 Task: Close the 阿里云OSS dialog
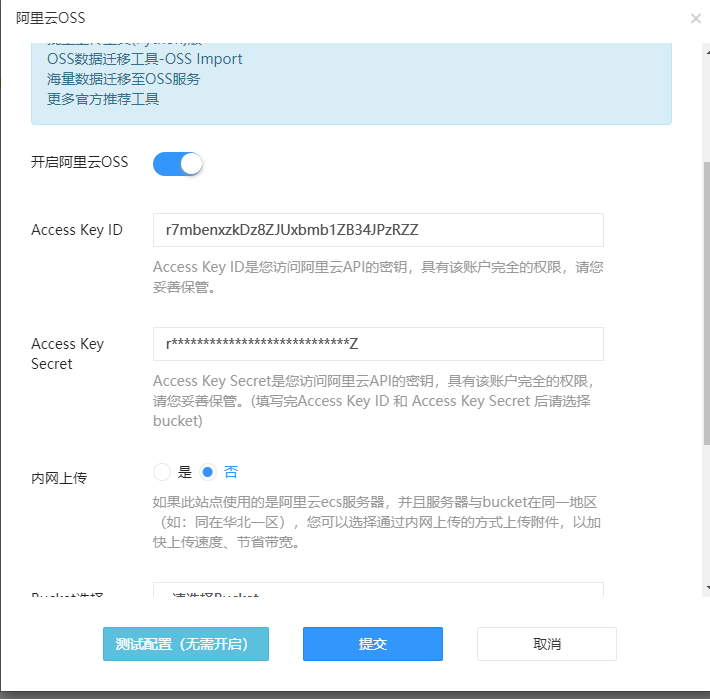tap(696, 19)
